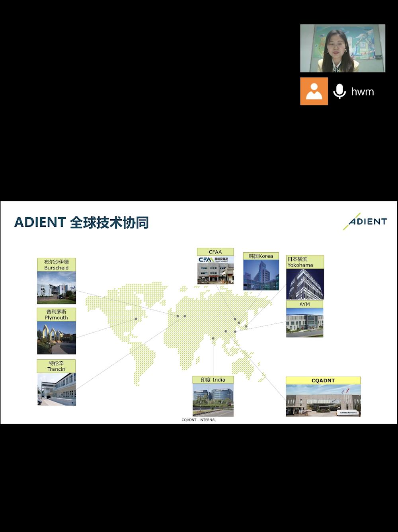Click the orange participant avatar icon
This screenshot has height=532, width=398.
pos(314,92)
